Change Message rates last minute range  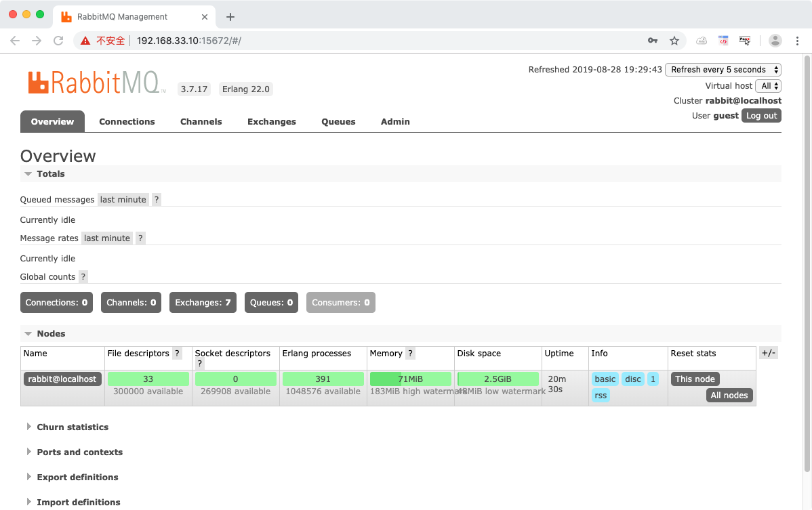[x=107, y=238]
